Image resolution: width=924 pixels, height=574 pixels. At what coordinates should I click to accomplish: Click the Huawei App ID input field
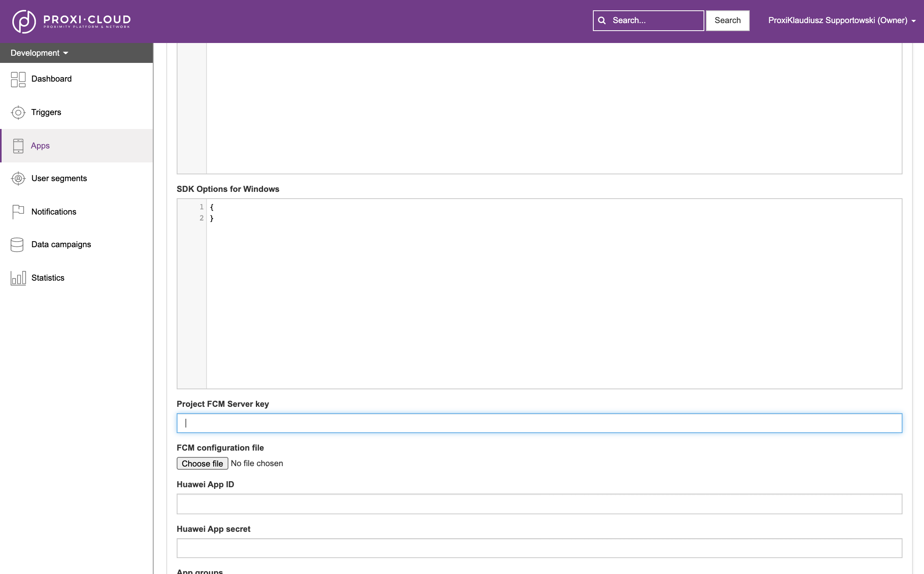pos(539,503)
